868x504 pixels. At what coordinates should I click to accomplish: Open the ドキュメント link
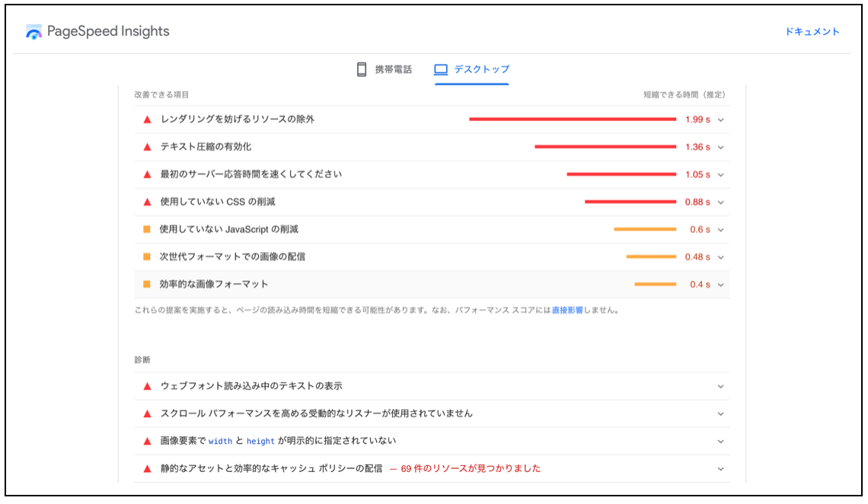(x=812, y=32)
